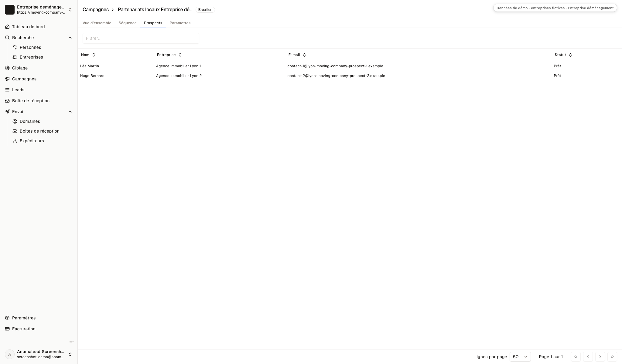Sort the table by Nom column
Screen dimensions: 622x364
pyautogui.click(x=88, y=55)
